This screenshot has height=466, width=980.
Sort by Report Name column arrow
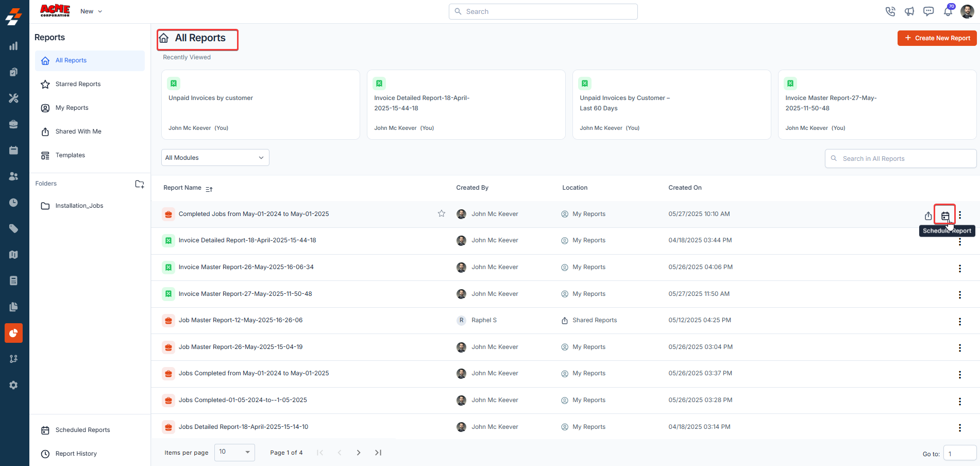[209, 189]
